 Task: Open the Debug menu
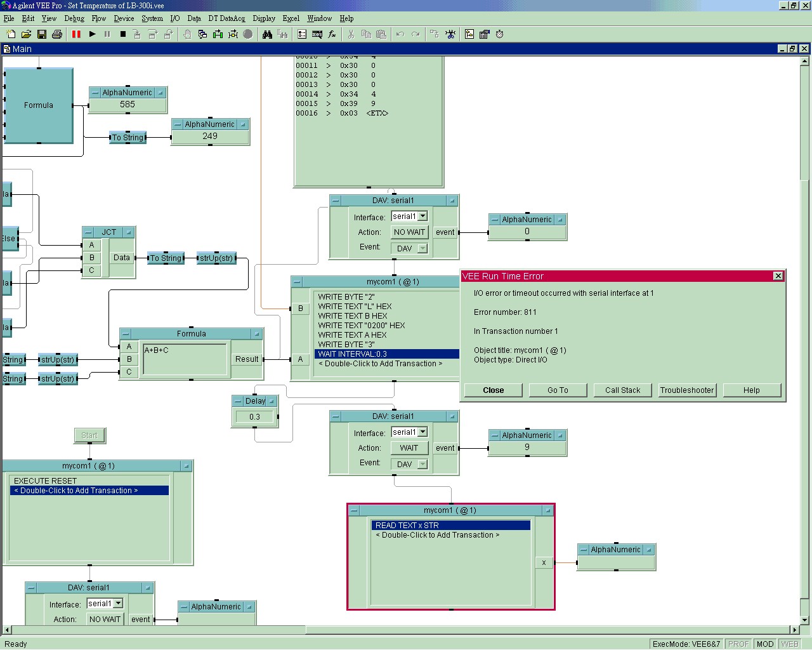click(74, 18)
